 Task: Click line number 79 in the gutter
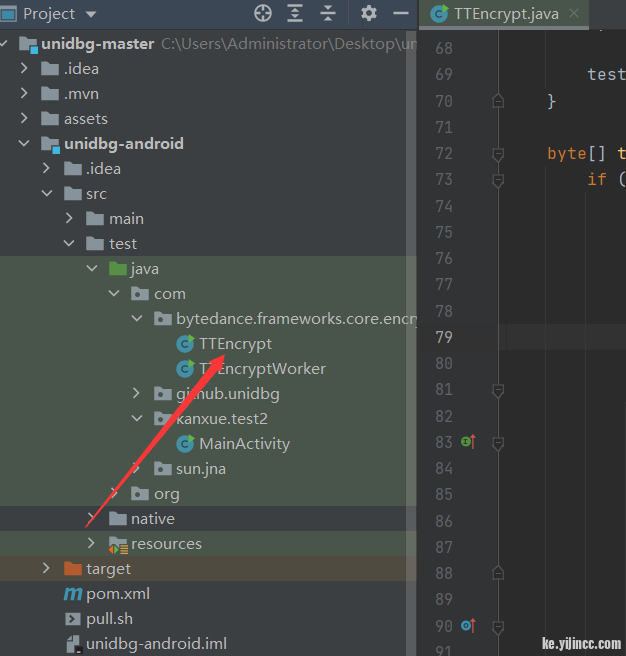(x=444, y=337)
